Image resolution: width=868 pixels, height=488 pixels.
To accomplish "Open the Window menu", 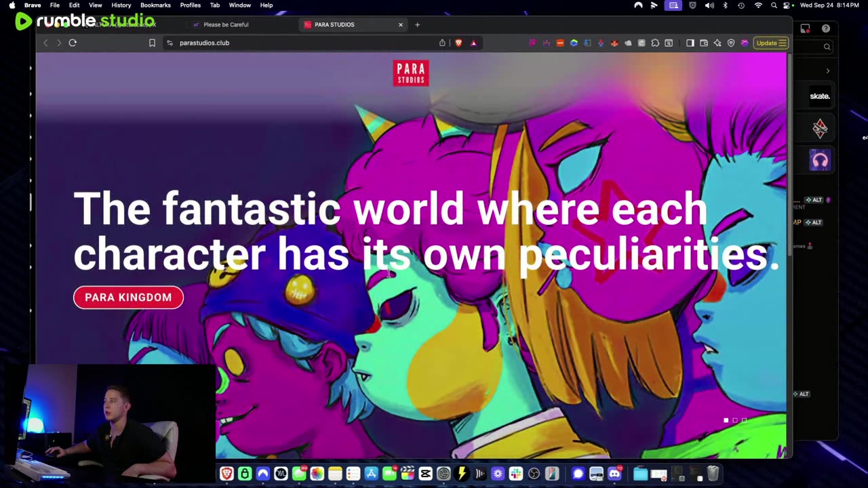I will [x=240, y=5].
